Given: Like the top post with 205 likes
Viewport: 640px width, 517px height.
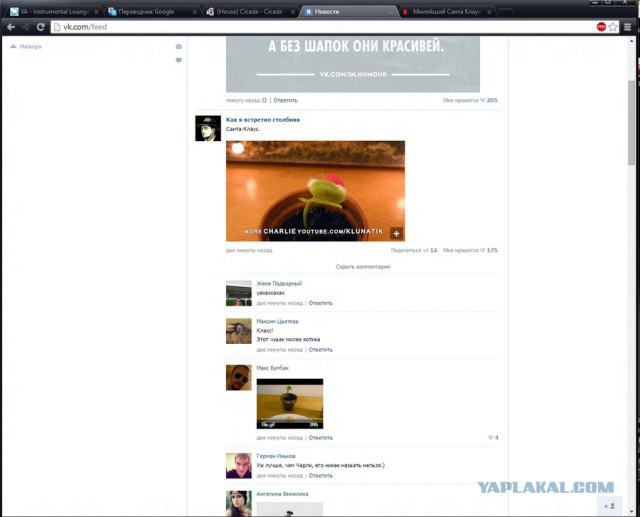Looking at the screenshot, I should [x=470, y=100].
